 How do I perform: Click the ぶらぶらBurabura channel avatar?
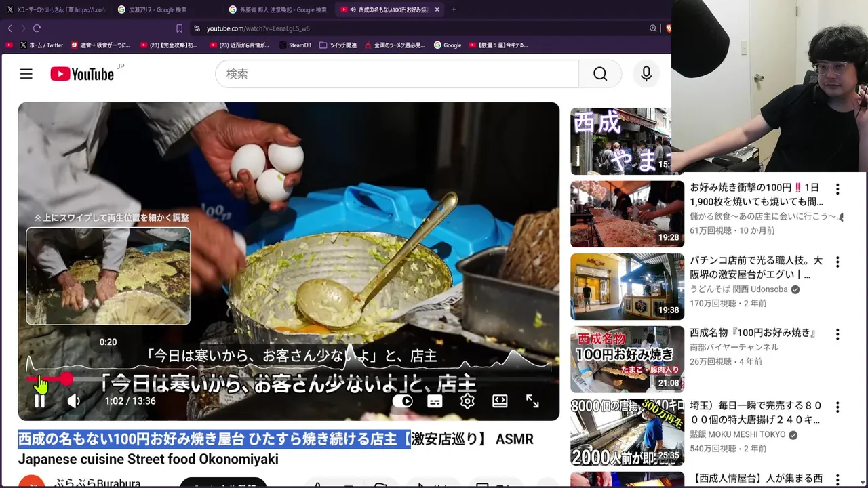click(x=31, y=481)
